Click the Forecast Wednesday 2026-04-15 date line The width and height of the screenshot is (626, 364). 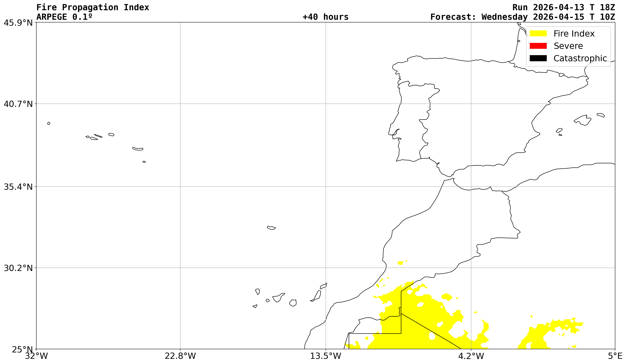click(522, 17)
